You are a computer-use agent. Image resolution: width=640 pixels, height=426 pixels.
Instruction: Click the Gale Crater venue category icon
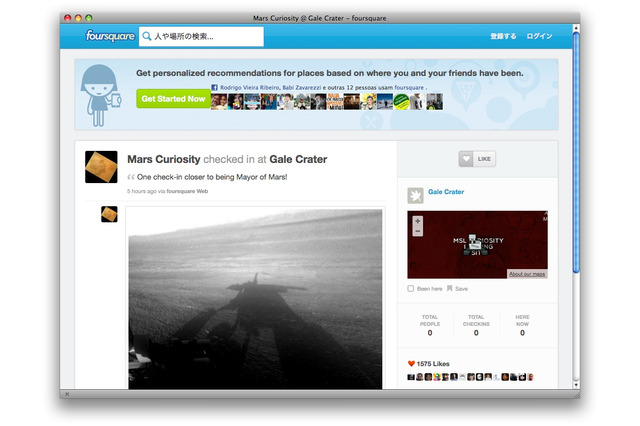[416, 195]
